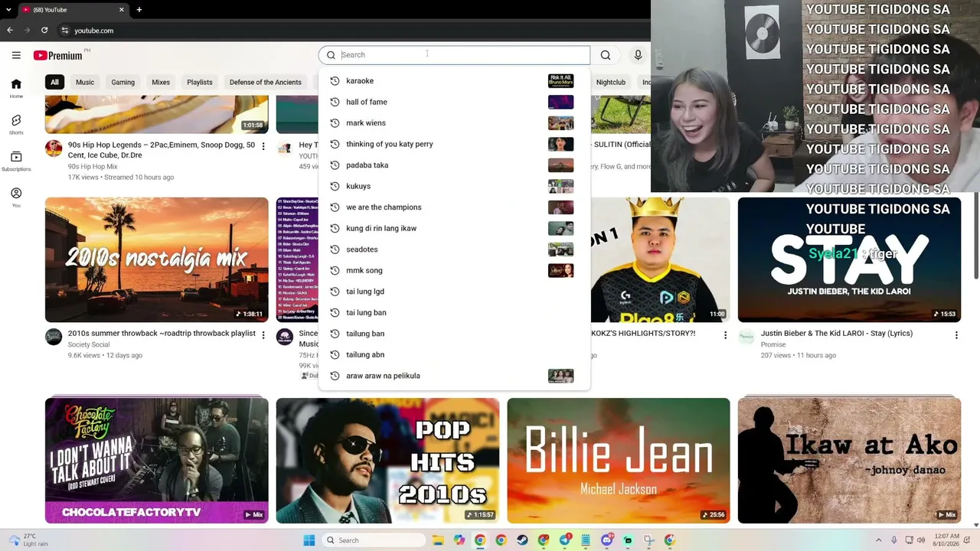This screenshot has height=551, width=980.
Task: Play the 2010s nostalgia mix thumbnail
Action: point(157,260)
